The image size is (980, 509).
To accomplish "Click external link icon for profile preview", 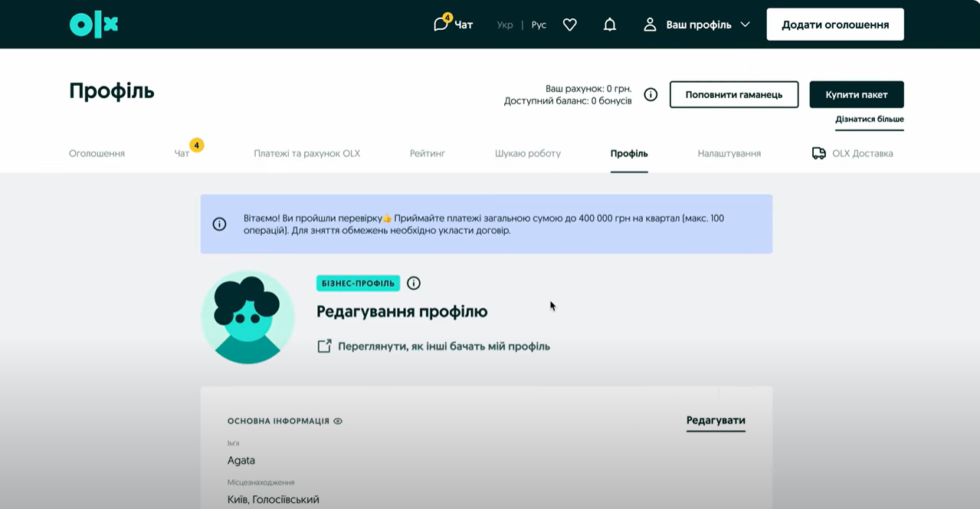I will 324,346.
